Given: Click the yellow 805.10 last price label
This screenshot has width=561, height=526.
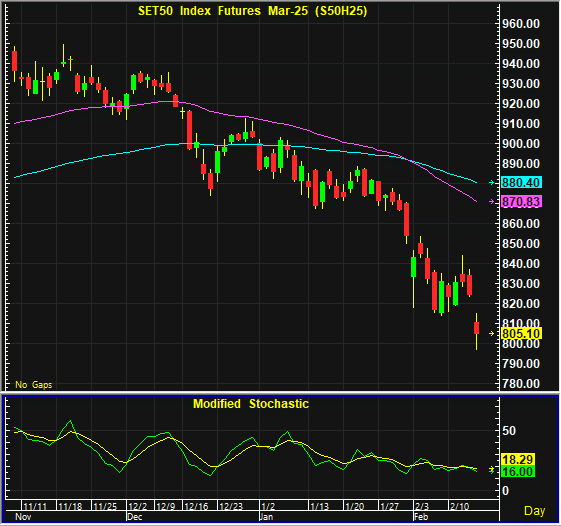Looking at the screenshot, I should click(x=521, y=333).
